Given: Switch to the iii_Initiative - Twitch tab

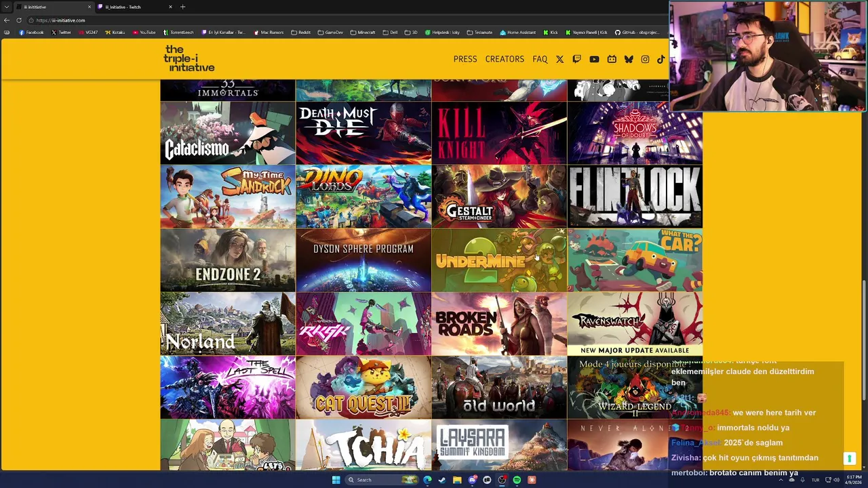Looking at the screenshot, I should (135, 7).
